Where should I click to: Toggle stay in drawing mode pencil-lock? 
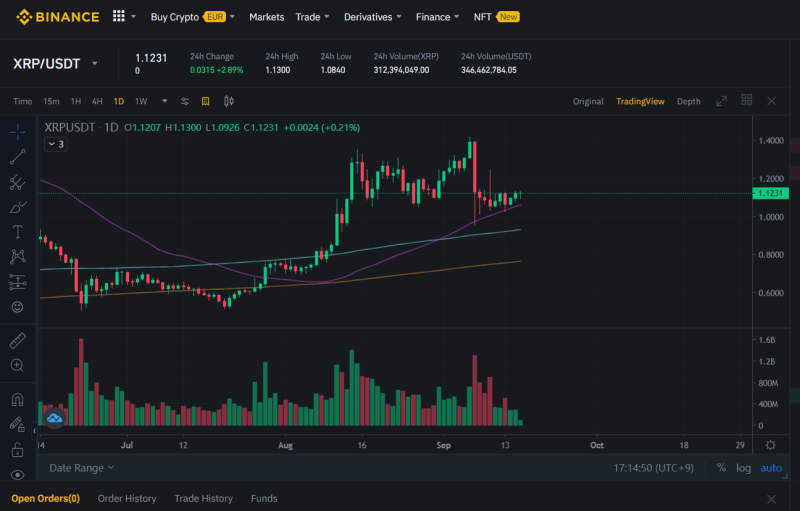click(x=18, y=424)
